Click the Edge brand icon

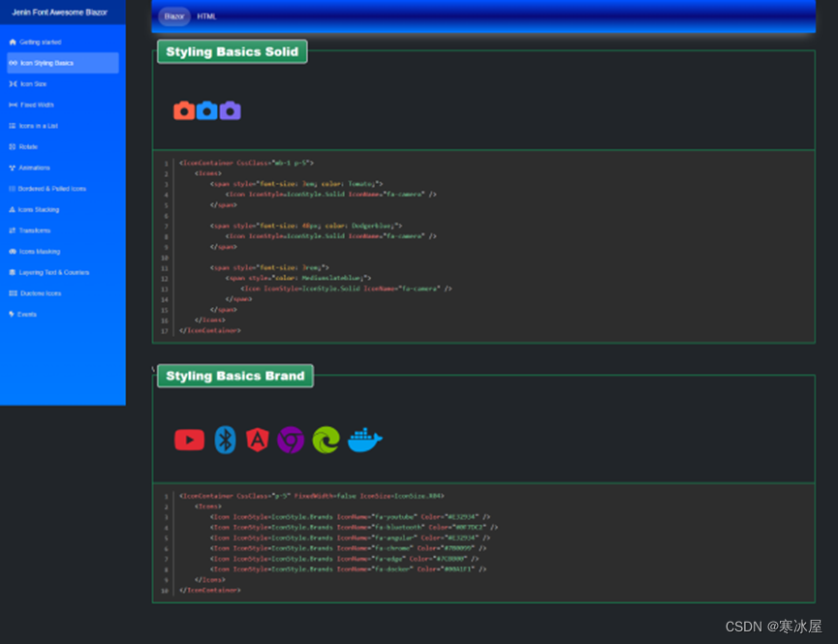tap(326, 440)
